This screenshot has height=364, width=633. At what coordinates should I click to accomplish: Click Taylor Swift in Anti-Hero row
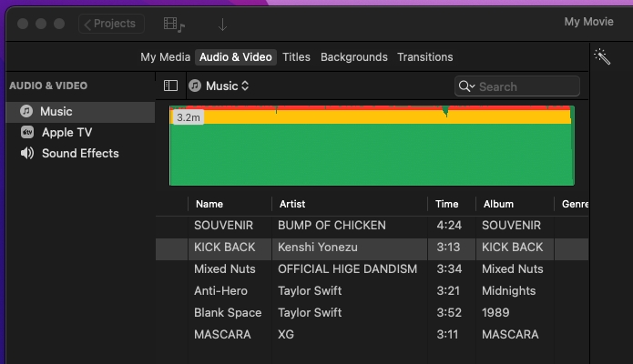click(x=310, y=290)
